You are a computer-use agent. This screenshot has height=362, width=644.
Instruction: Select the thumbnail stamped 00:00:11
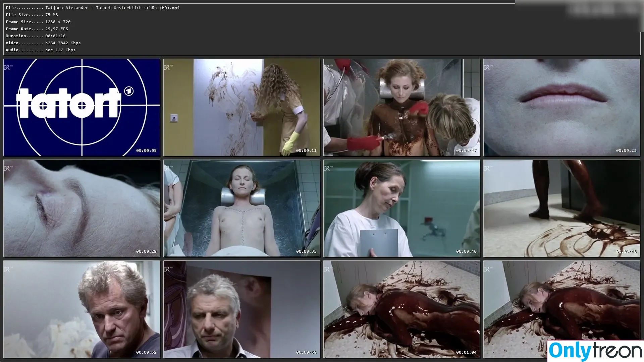click(x=241, y=108)
